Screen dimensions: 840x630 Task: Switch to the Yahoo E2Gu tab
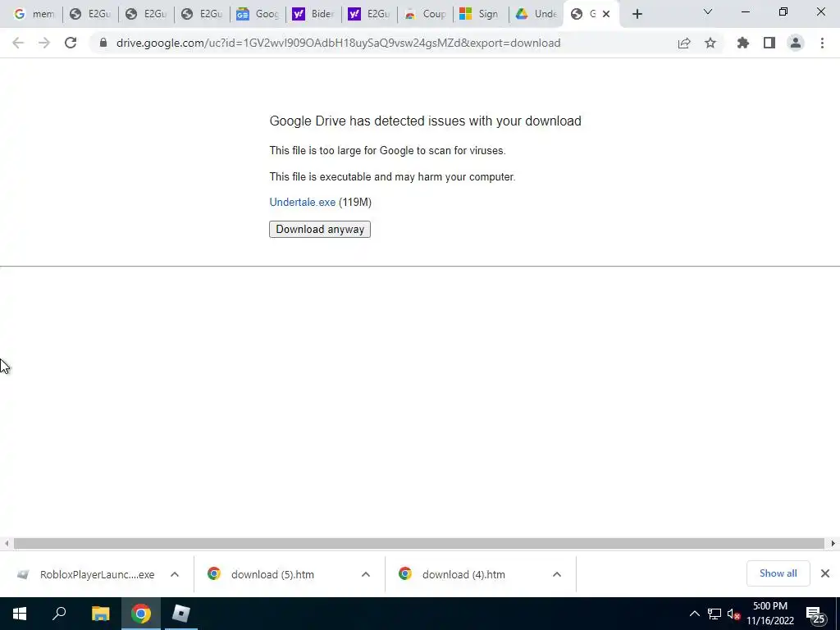[369, 15]
